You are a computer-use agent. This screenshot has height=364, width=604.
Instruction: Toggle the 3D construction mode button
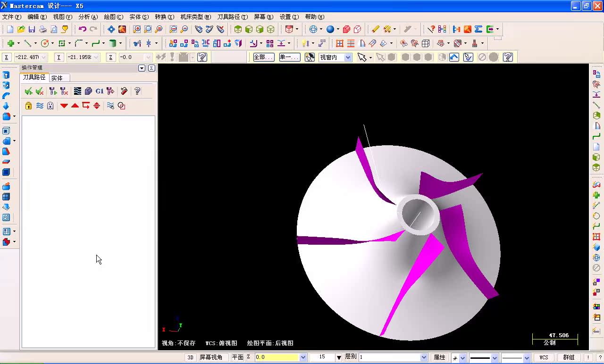tap(190, 357)
